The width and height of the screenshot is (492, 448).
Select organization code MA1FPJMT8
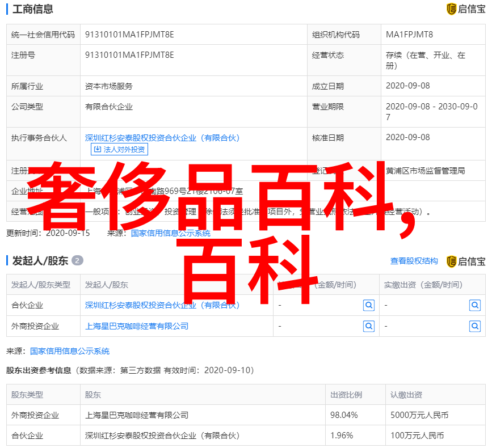[x=409, y=35]
